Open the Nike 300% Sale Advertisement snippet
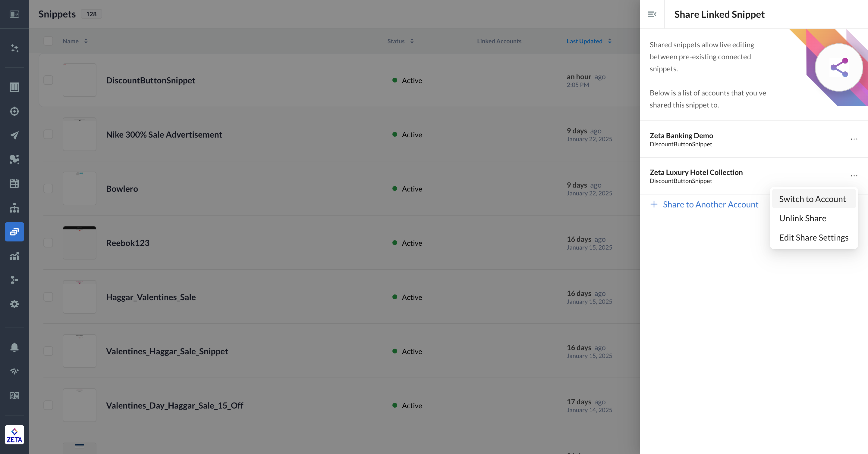Viewport: 868px width, 454px height. coord(164,134)
